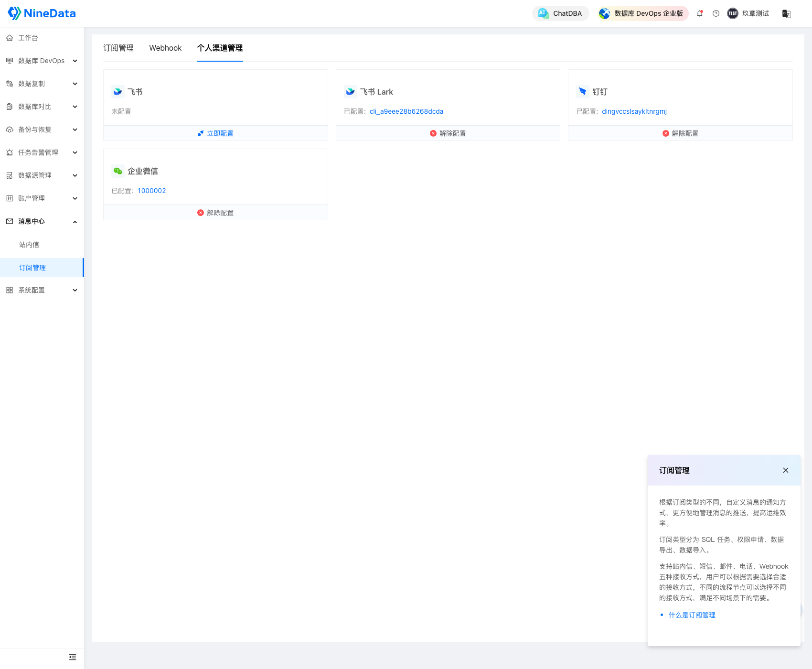This screenshot has height=669, width=812.
Task: Close the 订阅管理 help panel
Action: point(785,470)
